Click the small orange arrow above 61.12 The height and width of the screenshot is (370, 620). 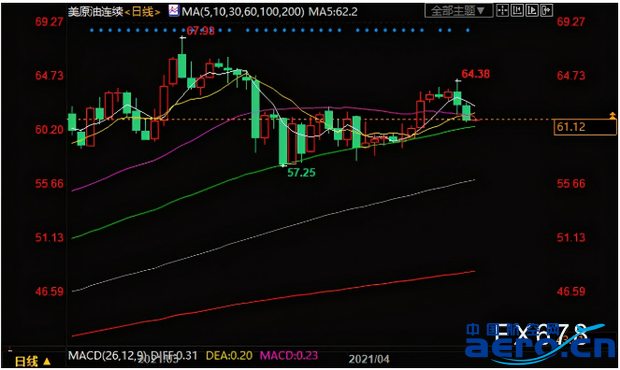pyautogui.click(x=612, y=115)
